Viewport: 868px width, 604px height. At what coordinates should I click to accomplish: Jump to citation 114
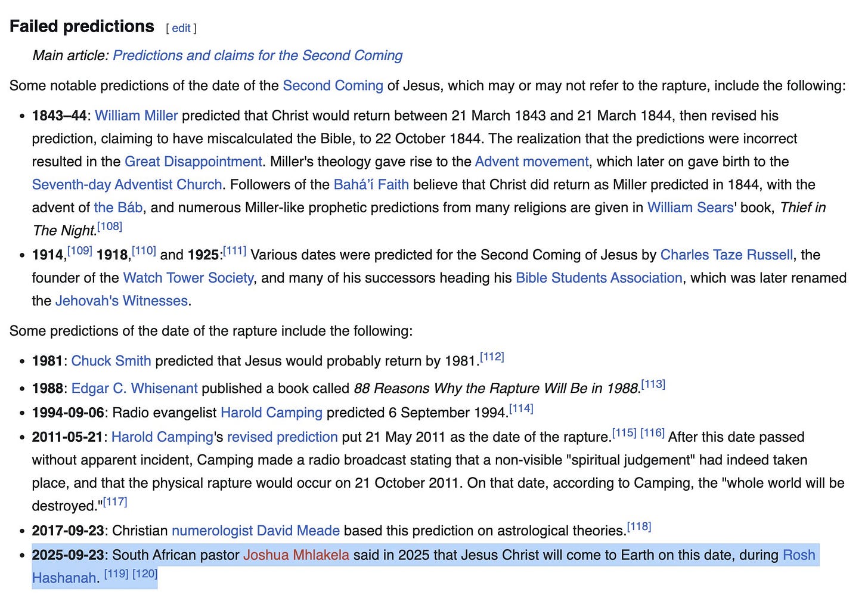[521, 408]
